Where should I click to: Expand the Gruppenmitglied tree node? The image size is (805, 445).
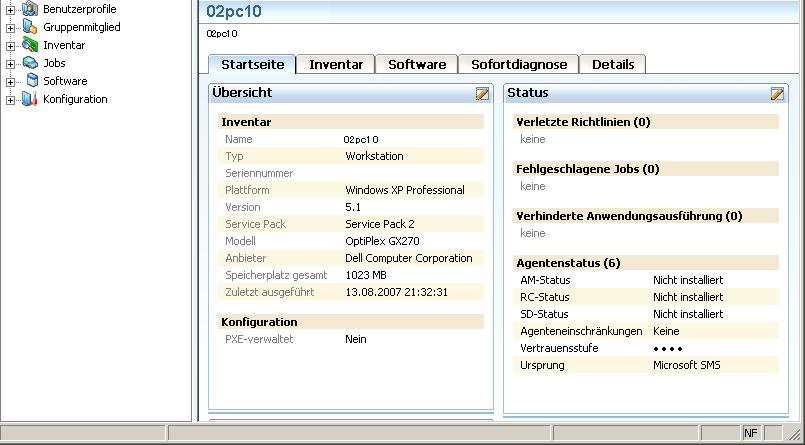pos(10,28)
